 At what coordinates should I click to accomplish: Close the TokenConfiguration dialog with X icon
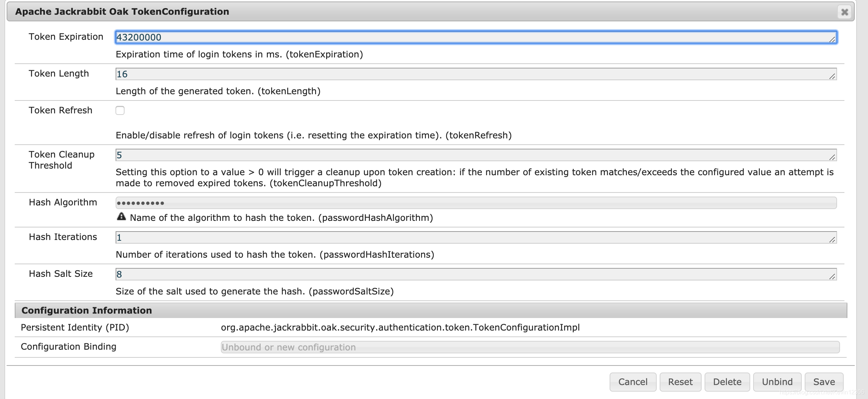tap(844, 12)
